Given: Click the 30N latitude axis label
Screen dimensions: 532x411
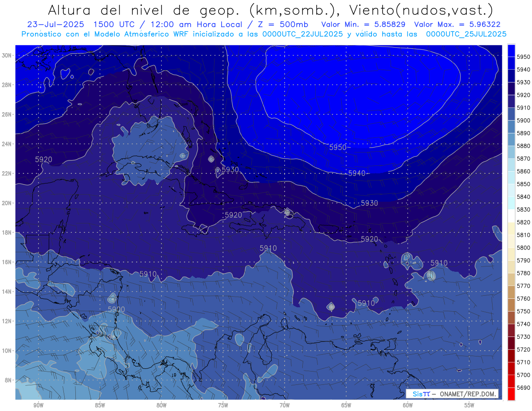Looking at the screenshot, I should click(7, 55).
